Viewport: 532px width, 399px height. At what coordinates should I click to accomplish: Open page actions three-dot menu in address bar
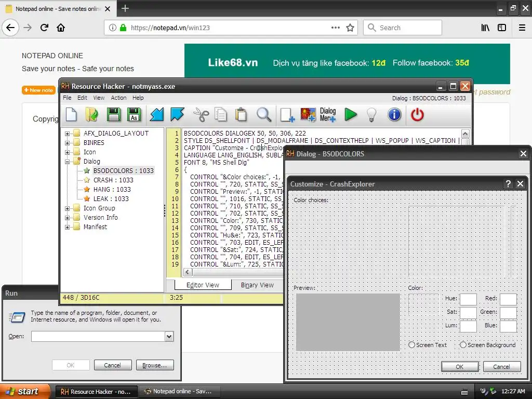click(336, 28)
